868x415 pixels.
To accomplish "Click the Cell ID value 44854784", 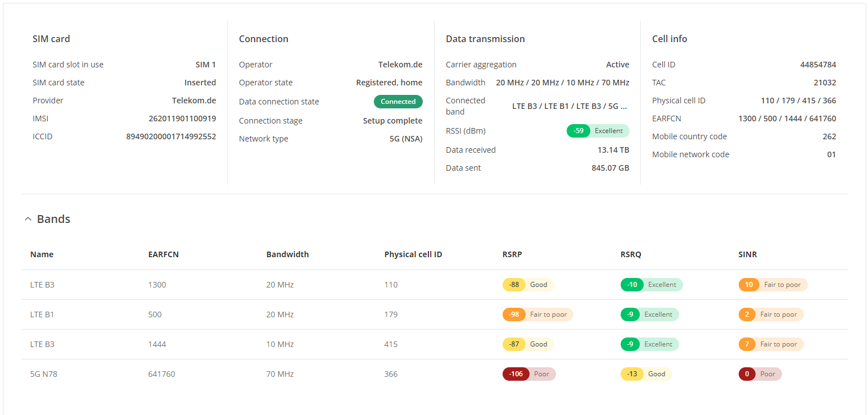I will [x=818, y=65].
